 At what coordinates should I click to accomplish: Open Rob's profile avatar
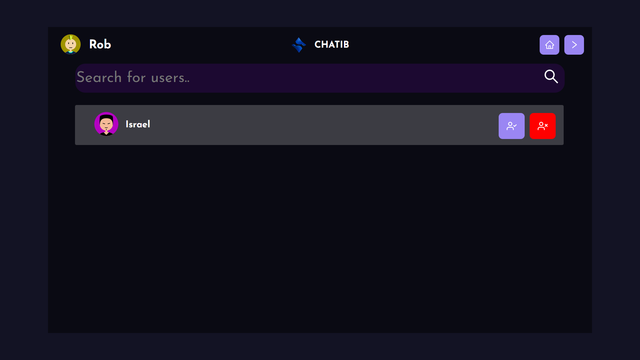(x=71, y=44)
